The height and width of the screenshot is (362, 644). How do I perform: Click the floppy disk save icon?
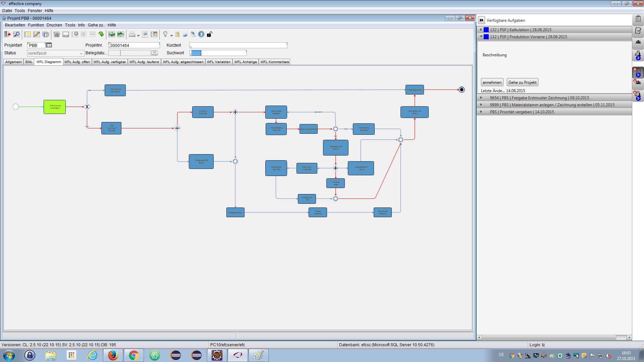point(66,34)
